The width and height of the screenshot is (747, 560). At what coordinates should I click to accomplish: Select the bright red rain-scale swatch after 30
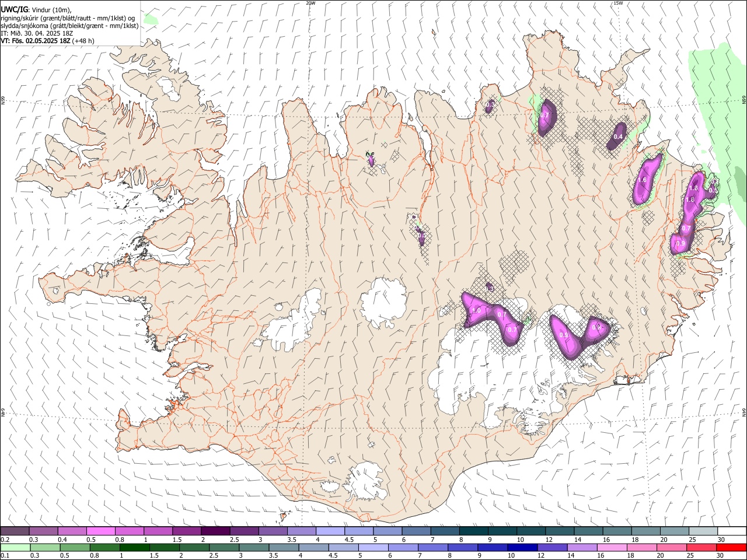tap(731, 547)
